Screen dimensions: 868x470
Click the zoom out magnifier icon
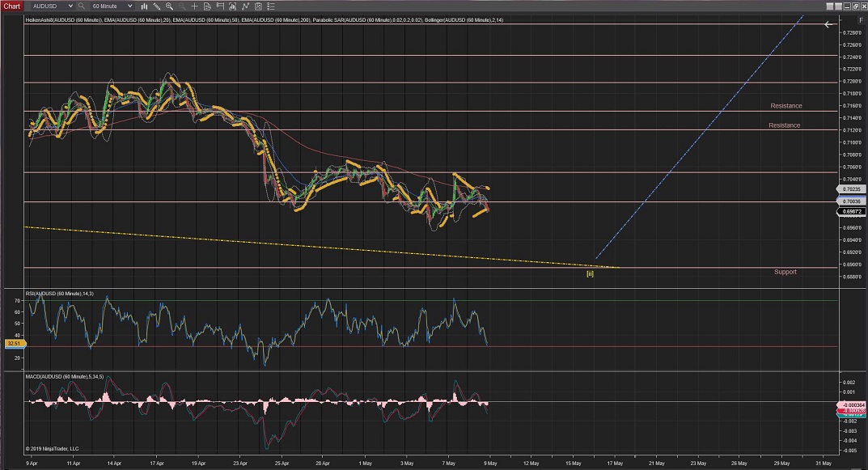[x=182, y=6]
